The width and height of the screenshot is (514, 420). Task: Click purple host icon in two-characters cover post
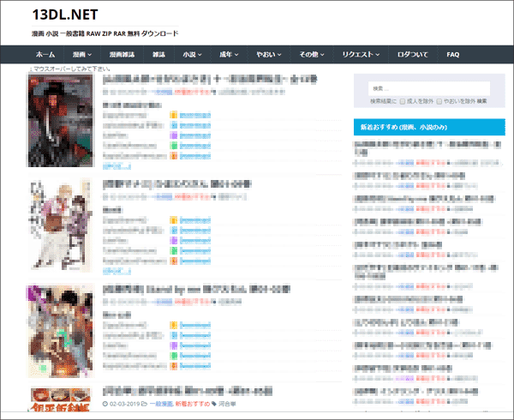pyautogui.click(x=173, y=240)
